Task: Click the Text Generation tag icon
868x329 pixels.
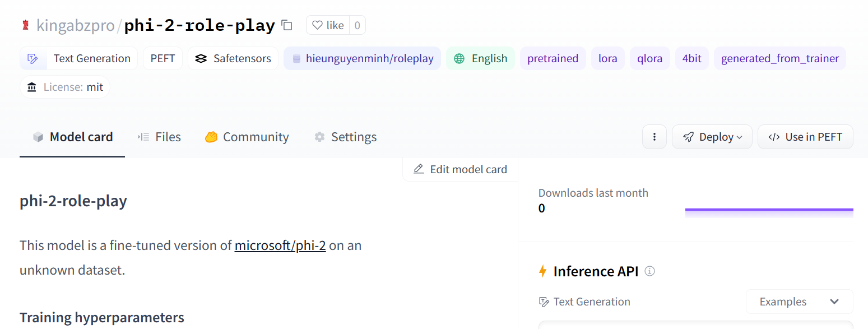Action: click(x=33, y=58)
